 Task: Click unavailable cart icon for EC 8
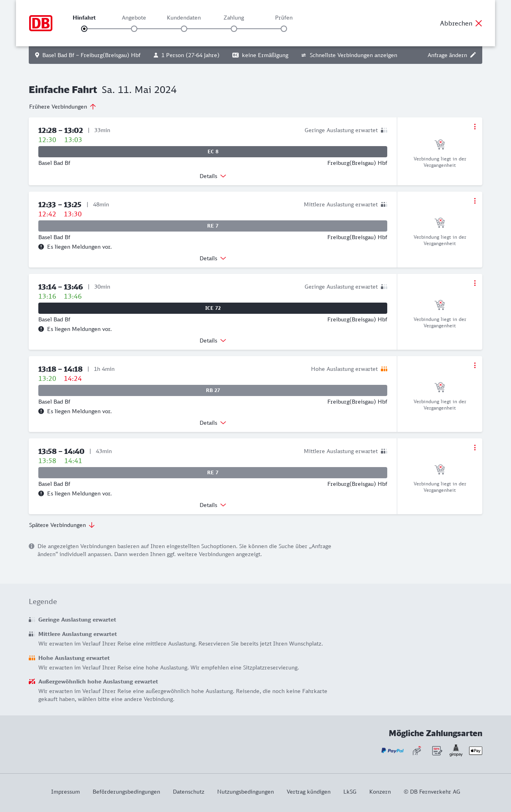point(440,144)
